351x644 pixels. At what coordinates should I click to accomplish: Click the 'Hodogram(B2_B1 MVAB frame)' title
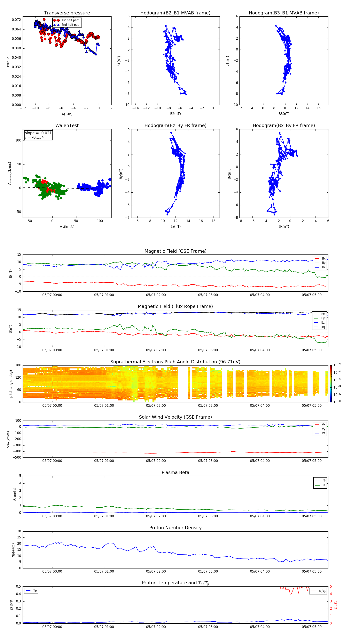tap(175, 13)
